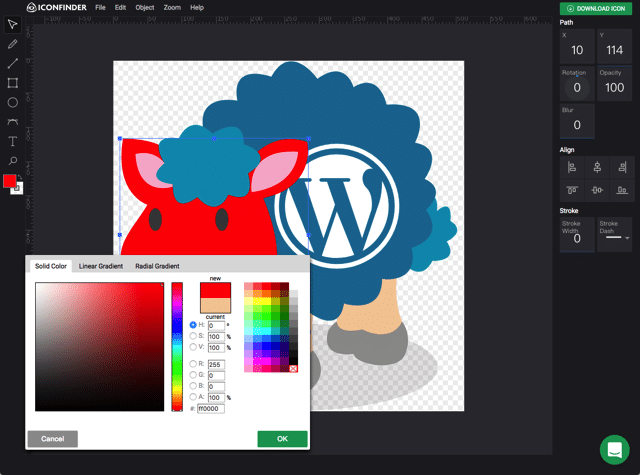Switch to the Solid Color tab
This screenshot has height=475, width=640.
tap(51, 266)
